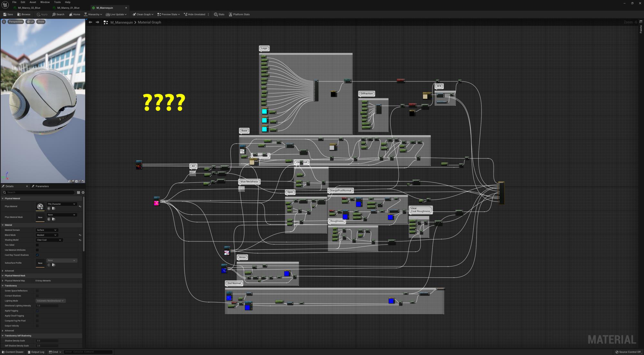Click the Perspective viewport button

click(x=16, y=22)
